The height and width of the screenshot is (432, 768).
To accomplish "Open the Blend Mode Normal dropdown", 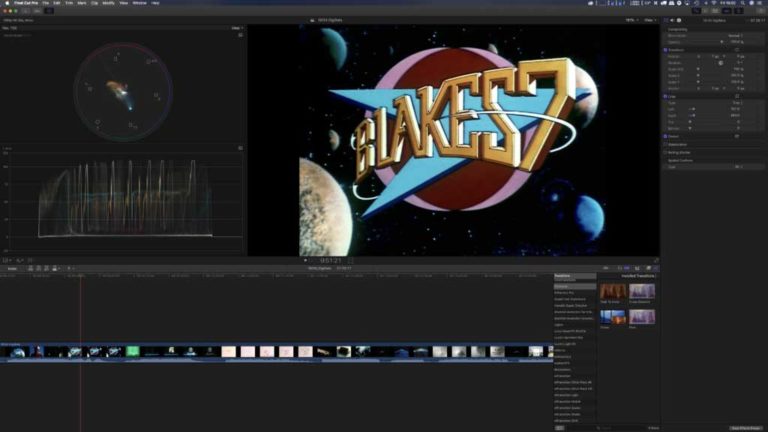I will pos(735,36).
